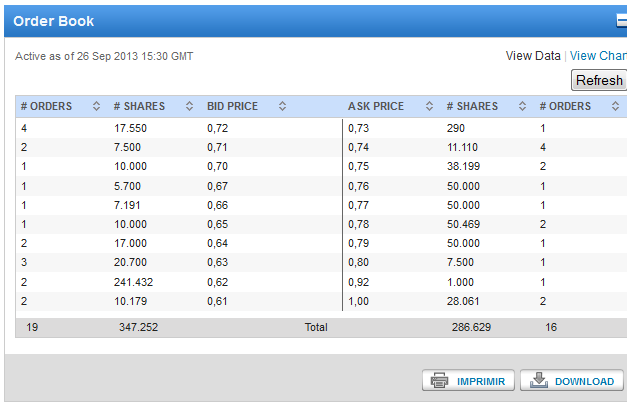Select ask price 1,00 cell

358,301
